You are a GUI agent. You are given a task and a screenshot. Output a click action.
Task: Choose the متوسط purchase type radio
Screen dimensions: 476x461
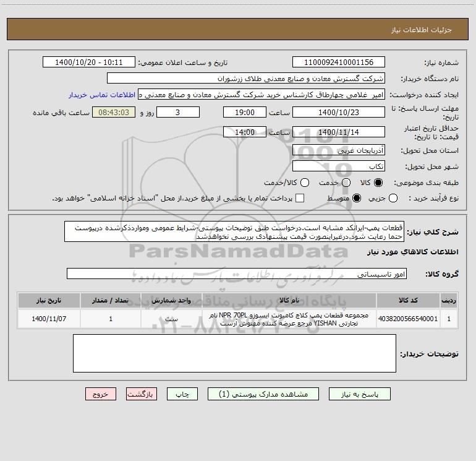(357, 198)
